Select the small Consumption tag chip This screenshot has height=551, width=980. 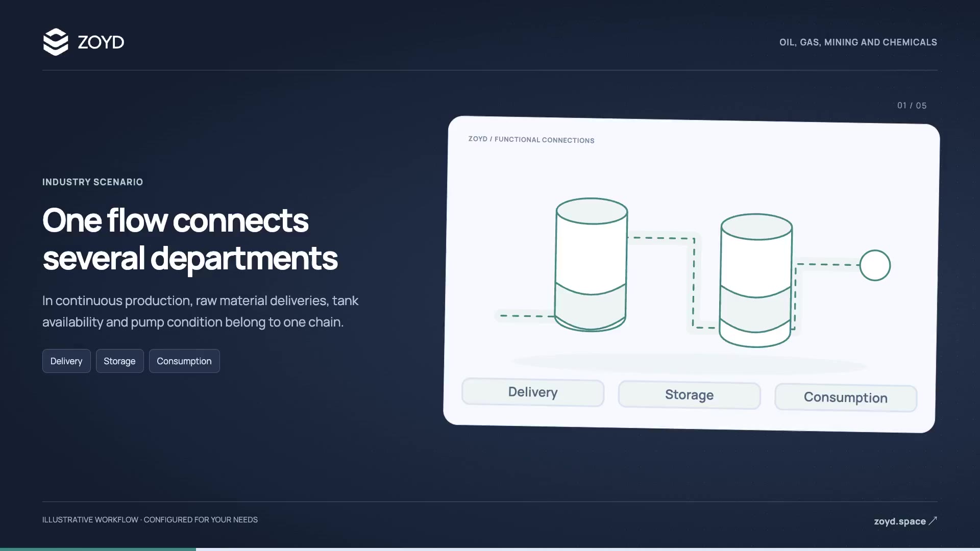(x=184, y=361)
